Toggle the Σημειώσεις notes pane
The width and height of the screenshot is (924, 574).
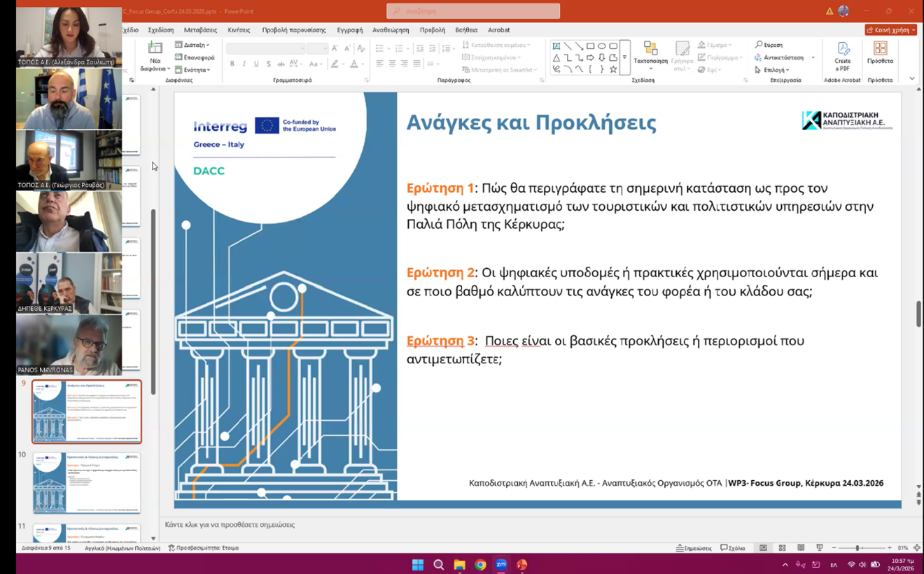click(x=694, y=548)
